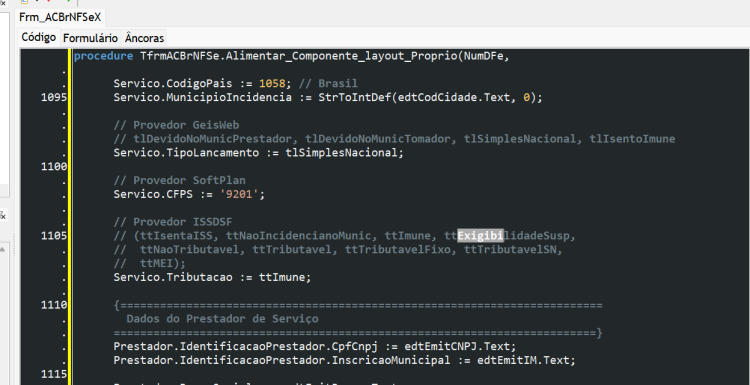Click the '// Provedor ISSDSF' comment

(173, 222)
